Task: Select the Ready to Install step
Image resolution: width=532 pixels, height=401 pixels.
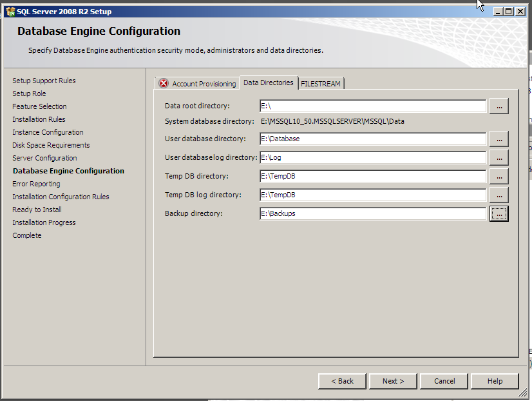Action: 37,210
